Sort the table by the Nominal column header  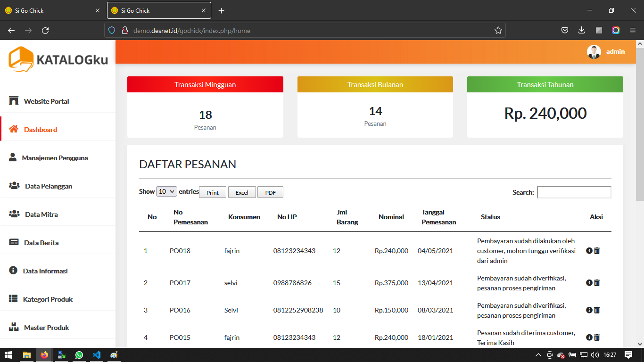391,217
